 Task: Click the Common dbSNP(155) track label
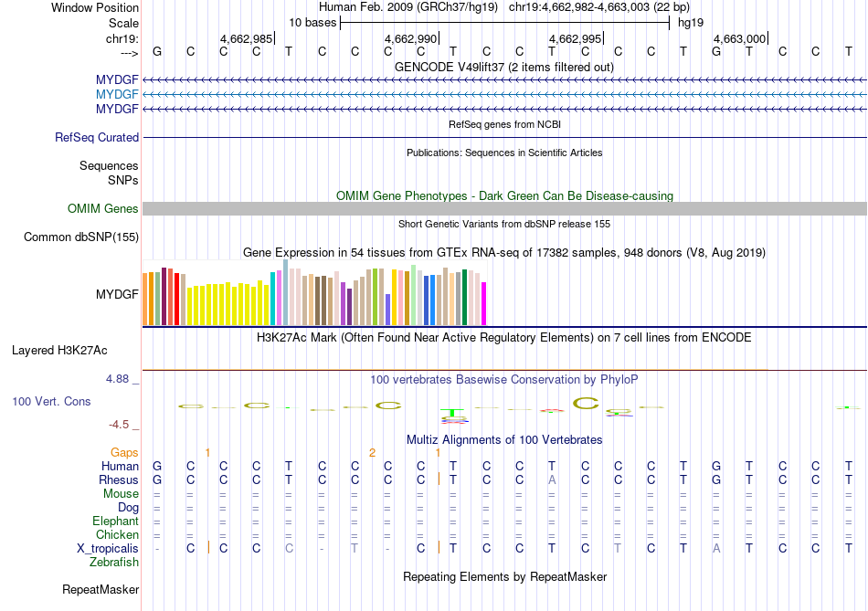click(x=81, y=237)
